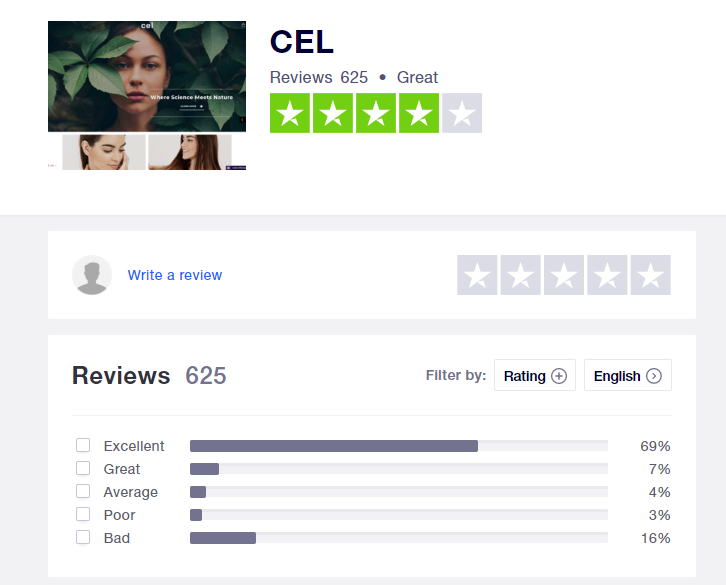Image resolution: width=726 pixels, height=585 pixels.
Task: Enable the Poor reviews filter checkbox
Action: point(83,514)
